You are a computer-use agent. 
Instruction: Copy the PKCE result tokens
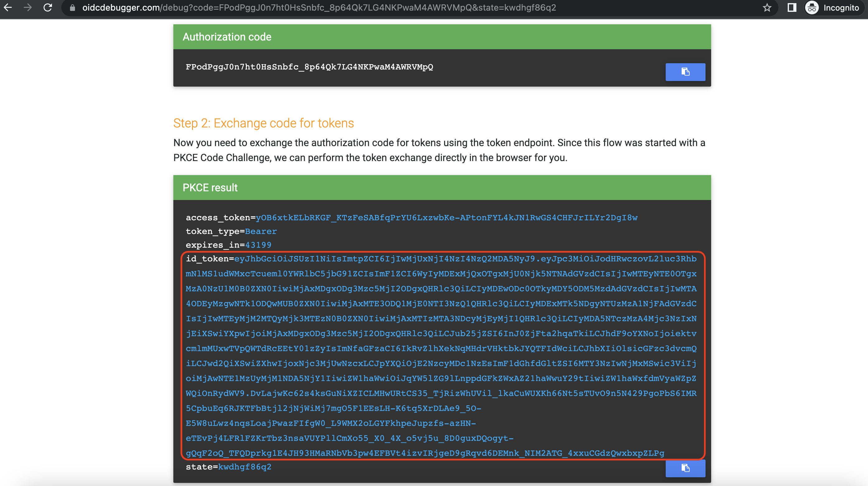click(685, 469)
